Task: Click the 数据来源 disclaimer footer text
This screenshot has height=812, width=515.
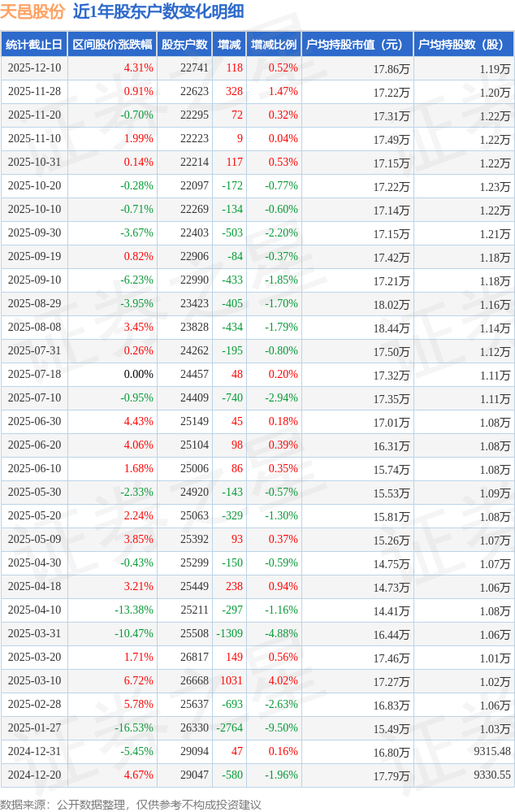Action: click(131, 804)
